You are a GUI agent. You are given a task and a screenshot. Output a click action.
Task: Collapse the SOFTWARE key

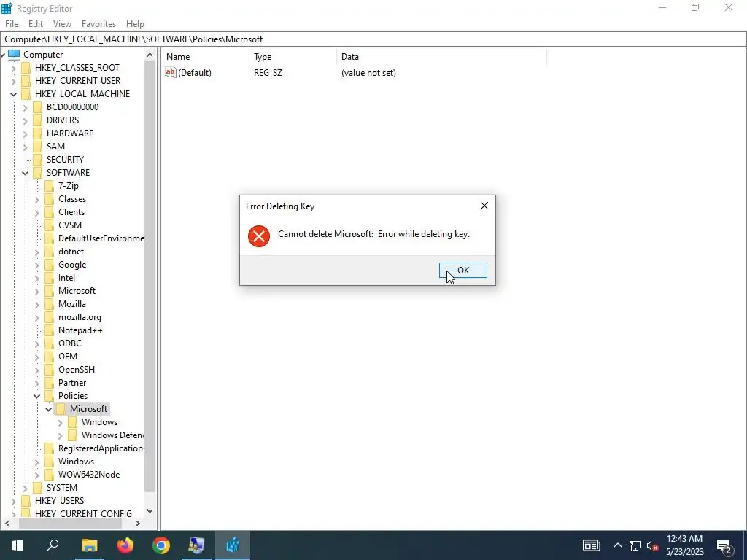[26, 173]
